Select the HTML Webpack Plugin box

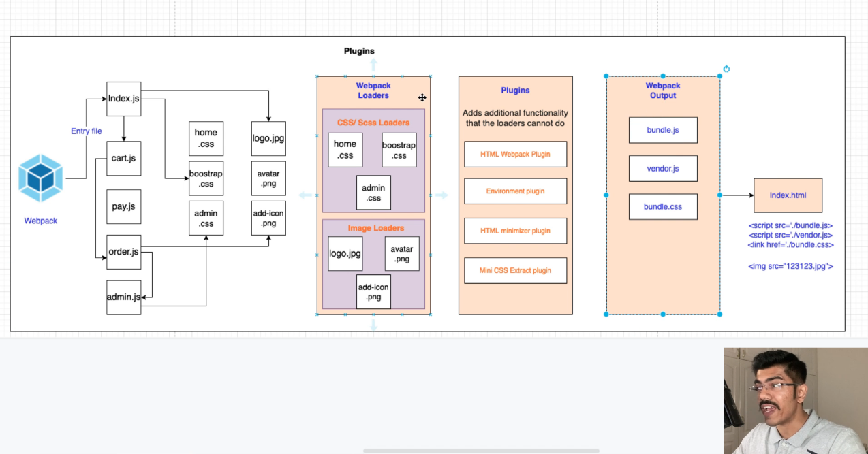(515, 154)
